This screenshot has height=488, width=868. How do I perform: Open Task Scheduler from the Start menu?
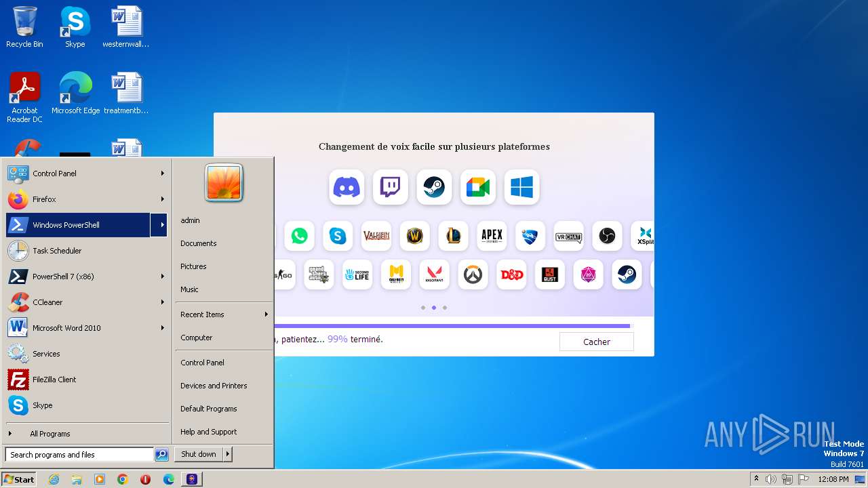(x=86, y=251)
